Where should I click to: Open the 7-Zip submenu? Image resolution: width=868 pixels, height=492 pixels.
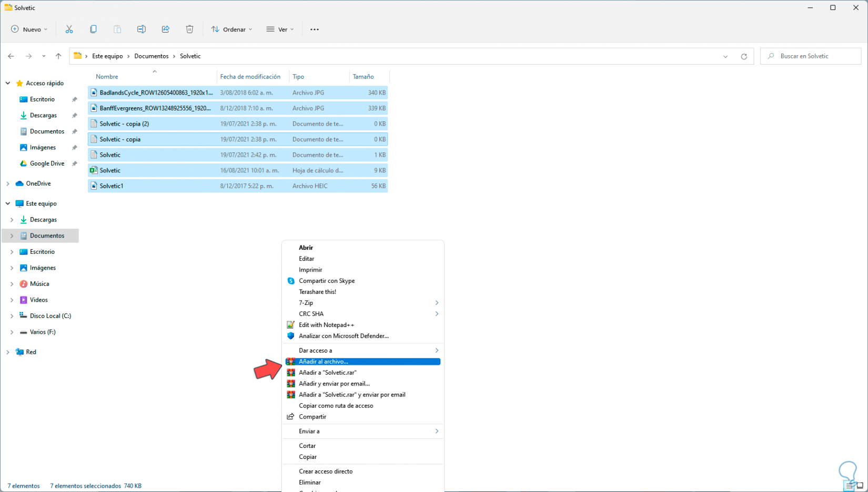point(363,303)
